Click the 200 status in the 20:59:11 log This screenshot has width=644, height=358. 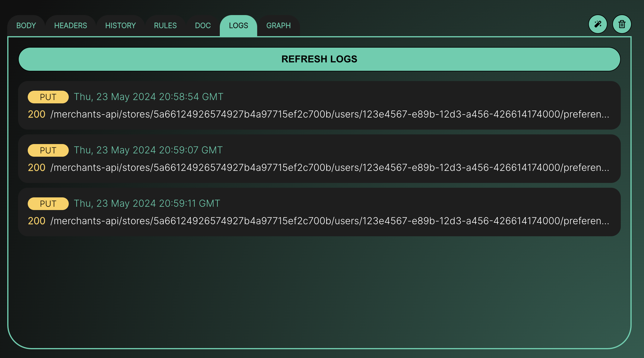tap(36, 221)
